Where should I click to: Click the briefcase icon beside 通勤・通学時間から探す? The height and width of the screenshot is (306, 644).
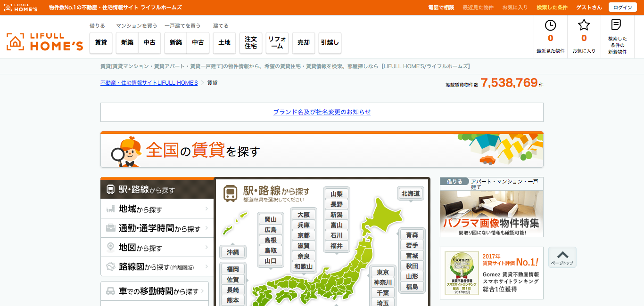(111, 228)
